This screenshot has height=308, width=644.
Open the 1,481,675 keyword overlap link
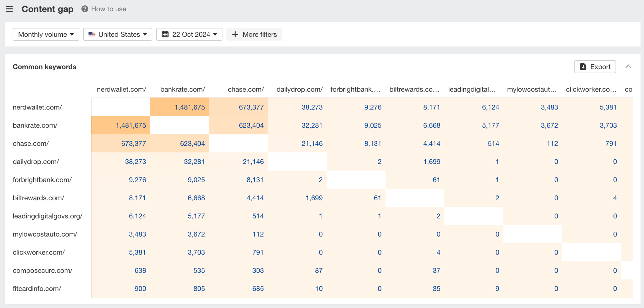pyautogui.click(x=190, y=107)
